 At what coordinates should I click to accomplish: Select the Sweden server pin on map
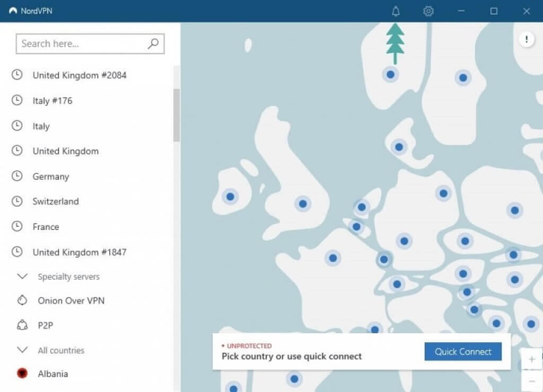click(463, 78)
